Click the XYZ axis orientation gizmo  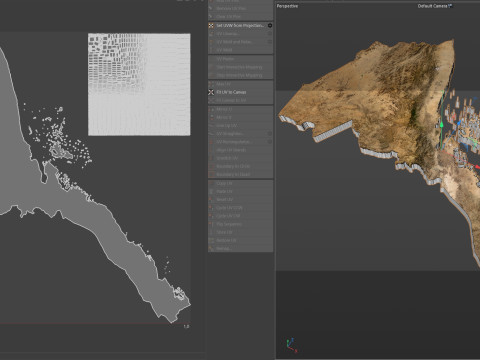click(291, 345)
